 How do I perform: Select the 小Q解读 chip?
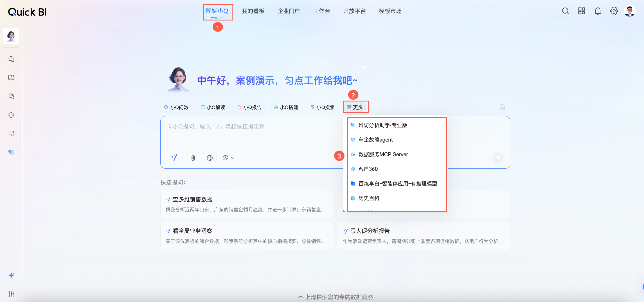coord(213,107)
